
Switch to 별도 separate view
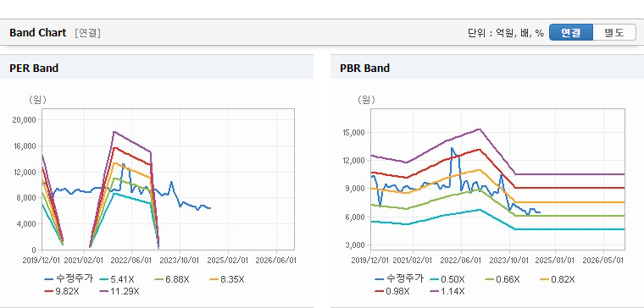614,32
